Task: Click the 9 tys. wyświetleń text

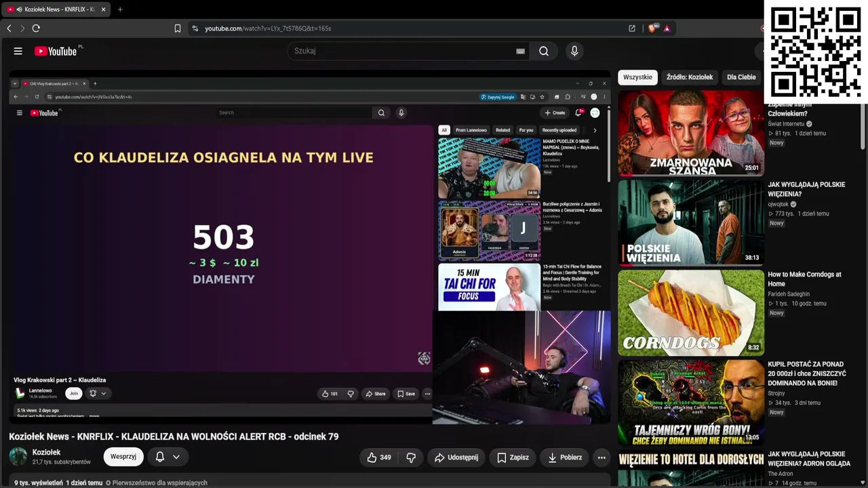Action: (x=39, y=483)
